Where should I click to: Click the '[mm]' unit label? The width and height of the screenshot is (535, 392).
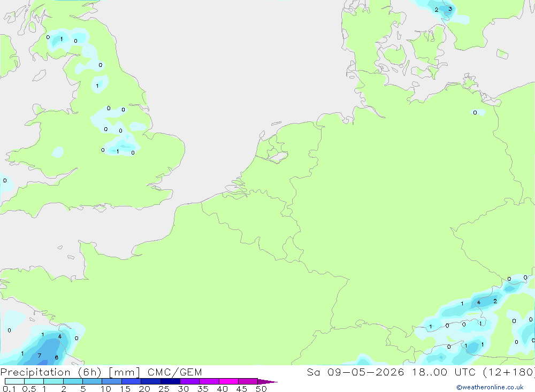(124, 372)
